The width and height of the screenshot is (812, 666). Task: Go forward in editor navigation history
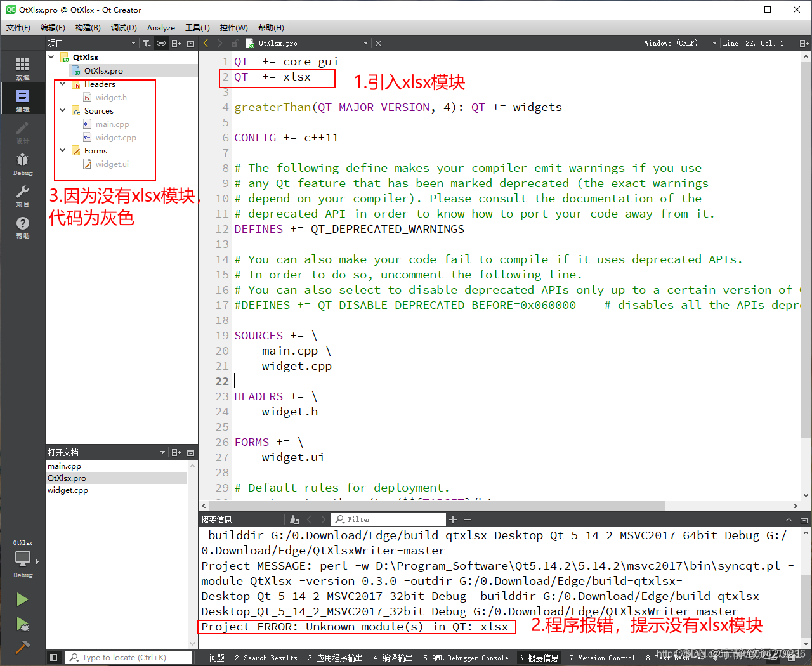(x=220, y=43)
